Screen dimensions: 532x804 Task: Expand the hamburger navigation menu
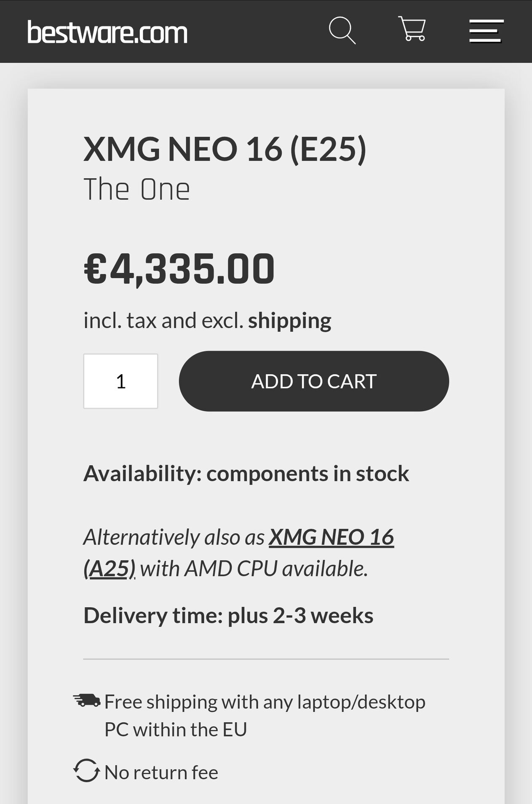coord(486,31)
